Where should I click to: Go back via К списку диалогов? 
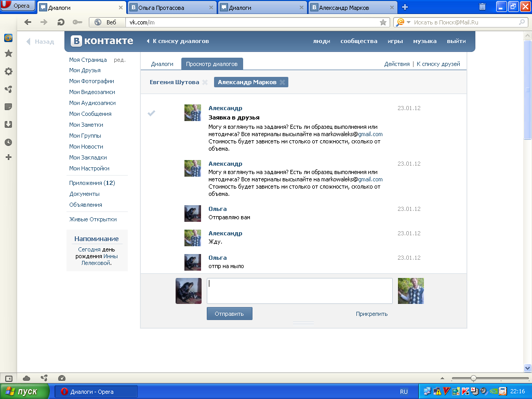click(x=178, y=41)
